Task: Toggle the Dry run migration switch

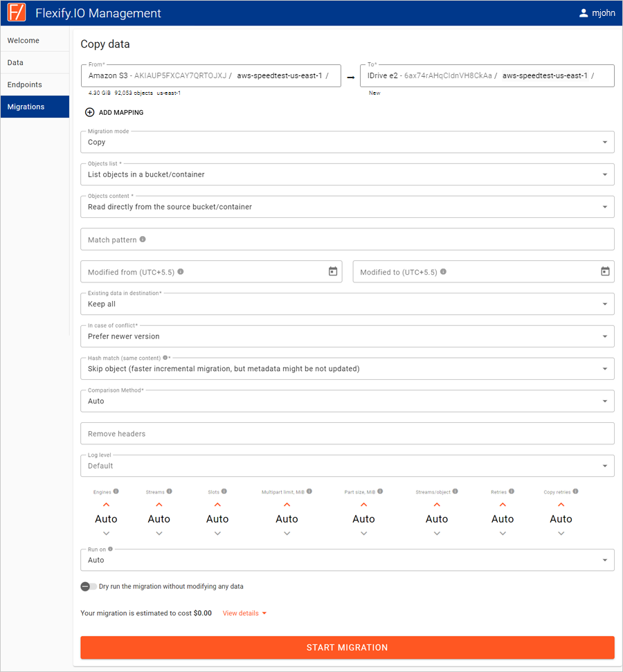Action: click(x=89, y=586)
